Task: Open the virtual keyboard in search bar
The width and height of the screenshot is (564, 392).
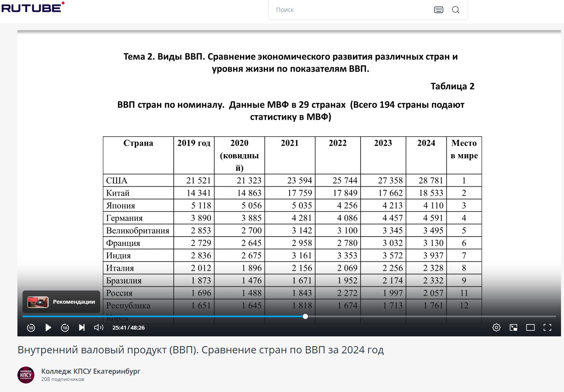Action: point(439,10)
